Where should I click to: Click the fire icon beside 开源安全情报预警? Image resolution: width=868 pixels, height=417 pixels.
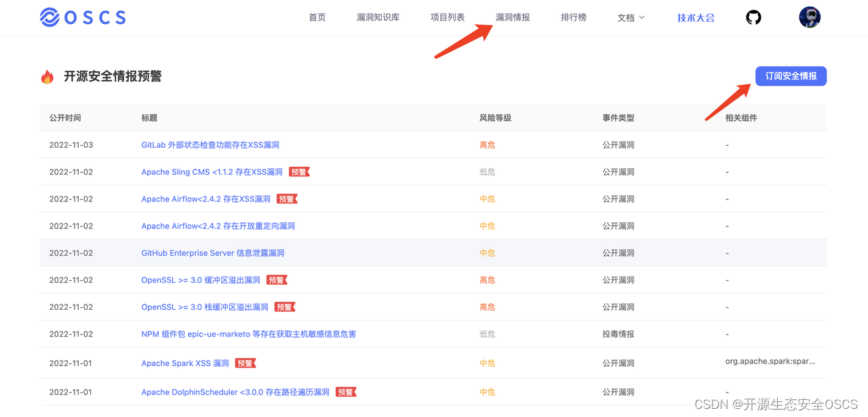click(47, 77)
